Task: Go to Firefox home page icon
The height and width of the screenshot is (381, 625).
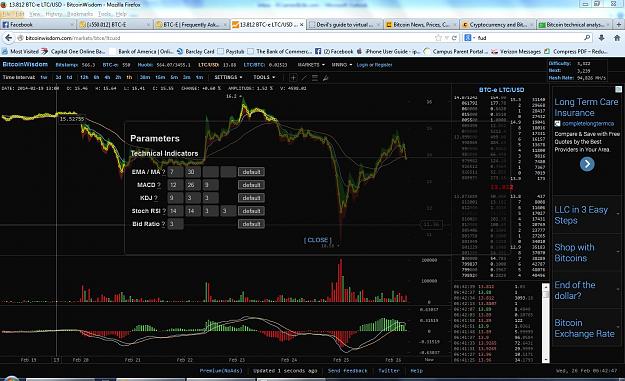Action: (617, 38)
